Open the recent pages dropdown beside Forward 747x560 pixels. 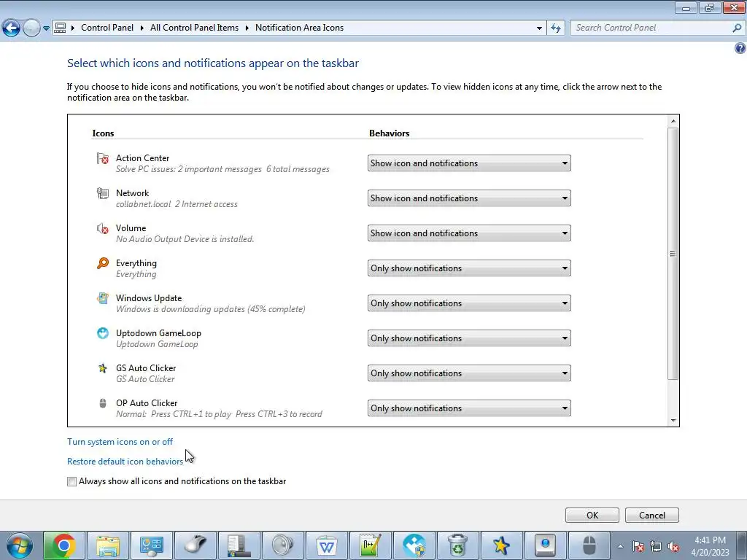pos(46,28)
